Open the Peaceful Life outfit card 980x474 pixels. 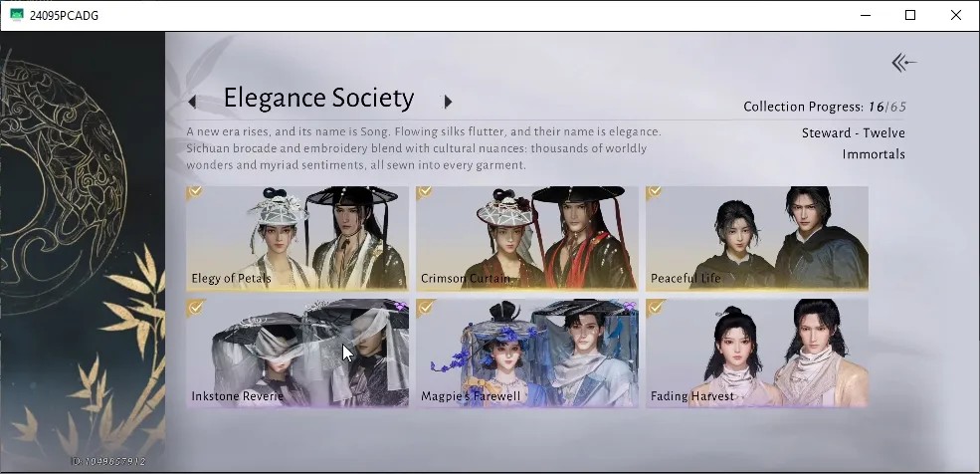coord(757,238)
